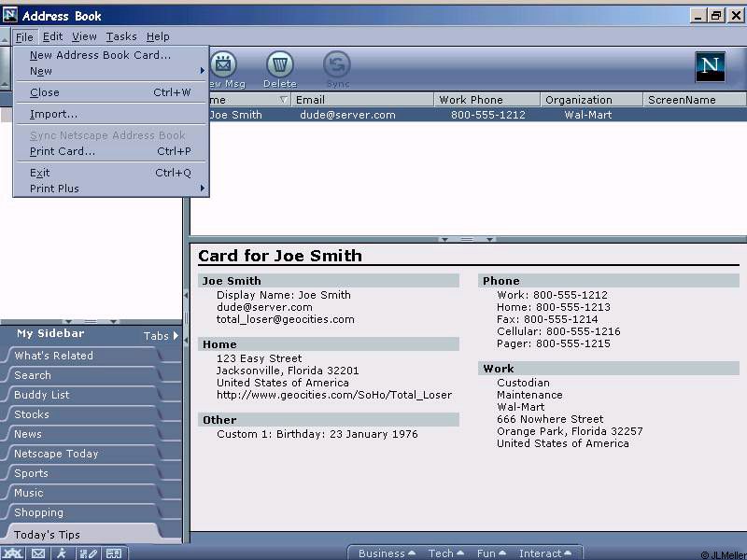Viewport: 747px width, 560px height.
Task: Click the Address Book title bar N icon
Action: coord(9,15)
